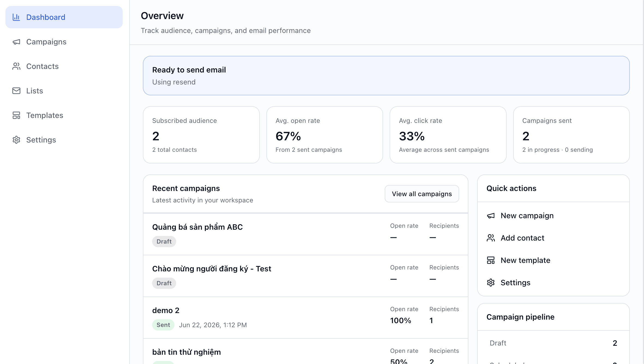Click the 'Jun 22, 2026, 1:12 PM' date
Viewport: 644px width, 364px height.
pos(213,325)
